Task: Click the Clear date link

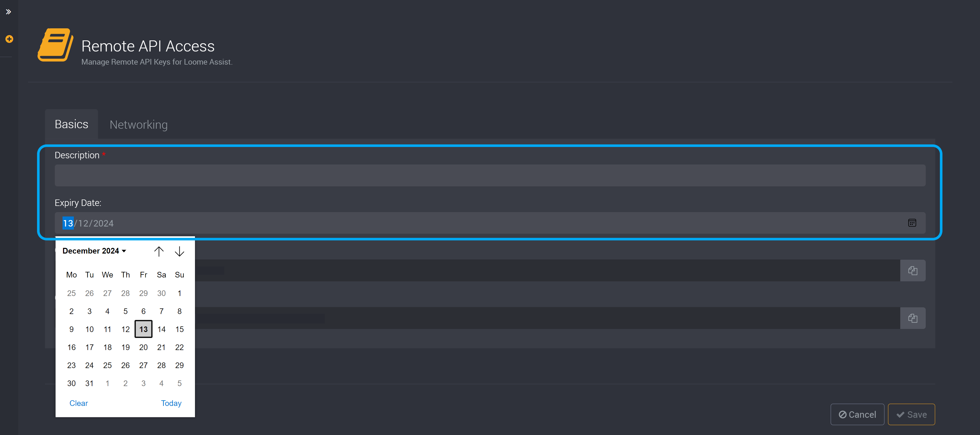Action: (79, 403)
